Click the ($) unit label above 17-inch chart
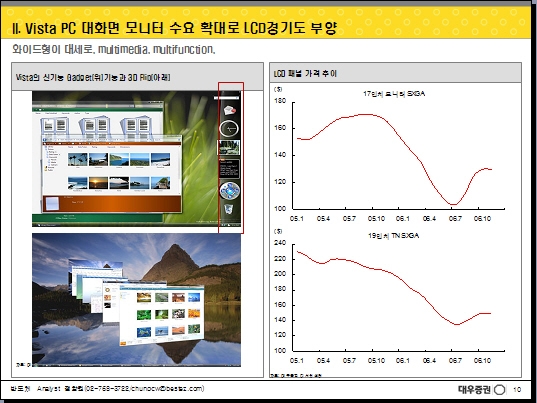537x403 pixels. click(x=278, y=89)
